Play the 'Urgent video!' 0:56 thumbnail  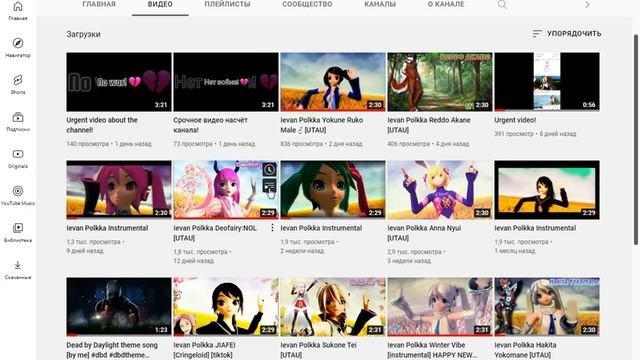[x=547, y=82]
